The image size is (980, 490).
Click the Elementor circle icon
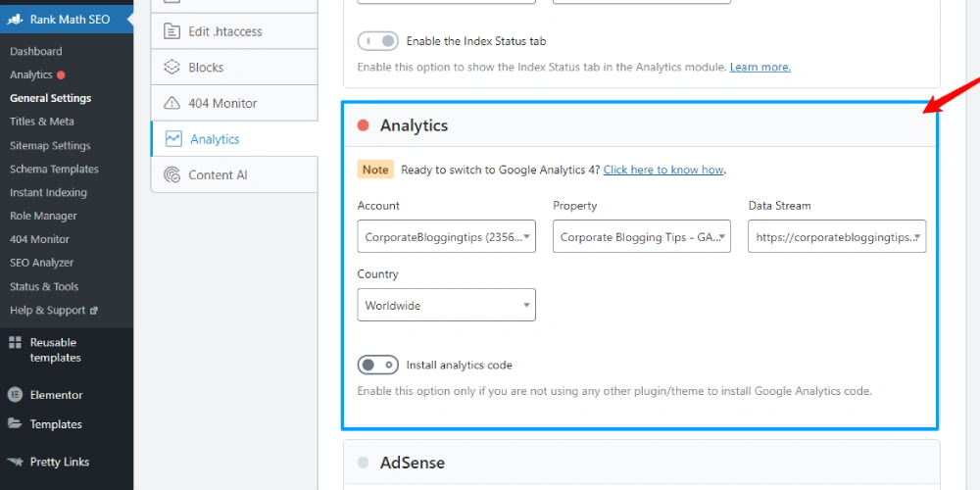point(15,395)
